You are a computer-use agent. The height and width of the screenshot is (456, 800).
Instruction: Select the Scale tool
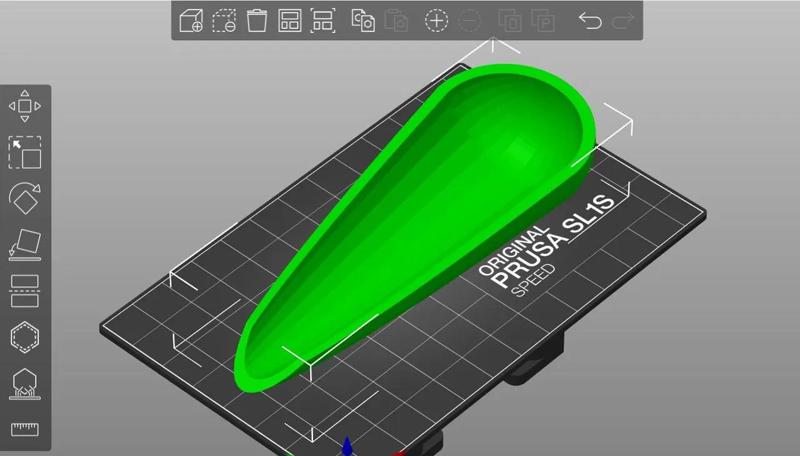tap(24, 152)
